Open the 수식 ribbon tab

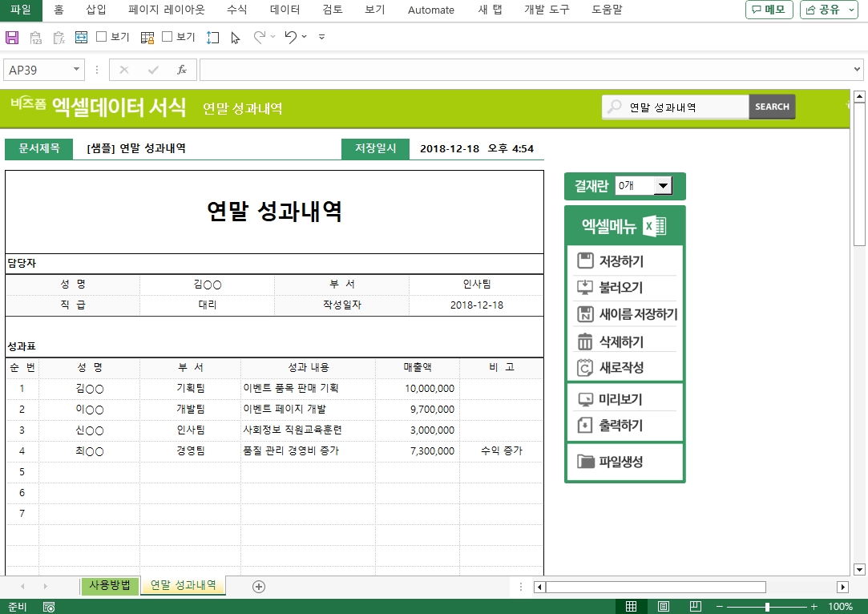pos(236,10)
